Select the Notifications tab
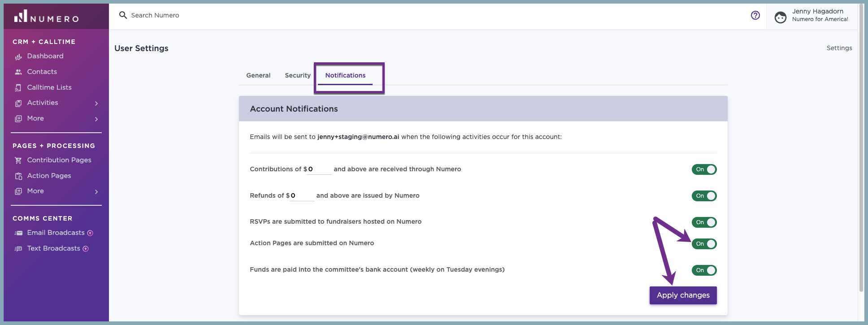Screen dimensions: 868x325 pyautogui.click(x=345, y=75)
